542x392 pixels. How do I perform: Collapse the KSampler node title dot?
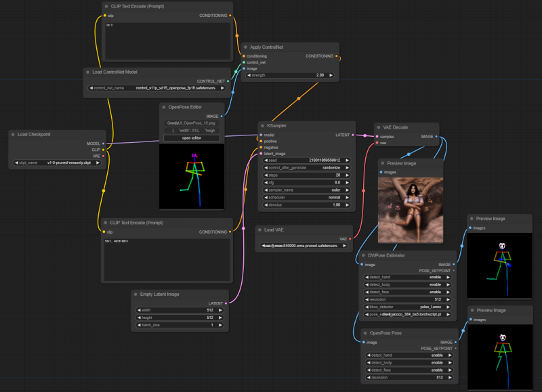click(x=263, y=126)
